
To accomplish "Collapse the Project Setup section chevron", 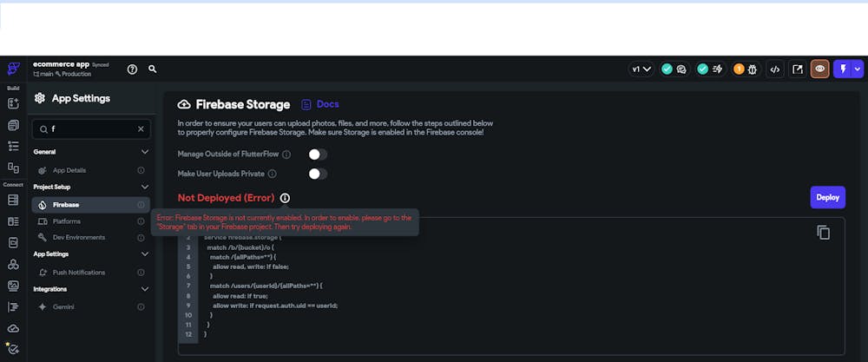I will (144, 188).
